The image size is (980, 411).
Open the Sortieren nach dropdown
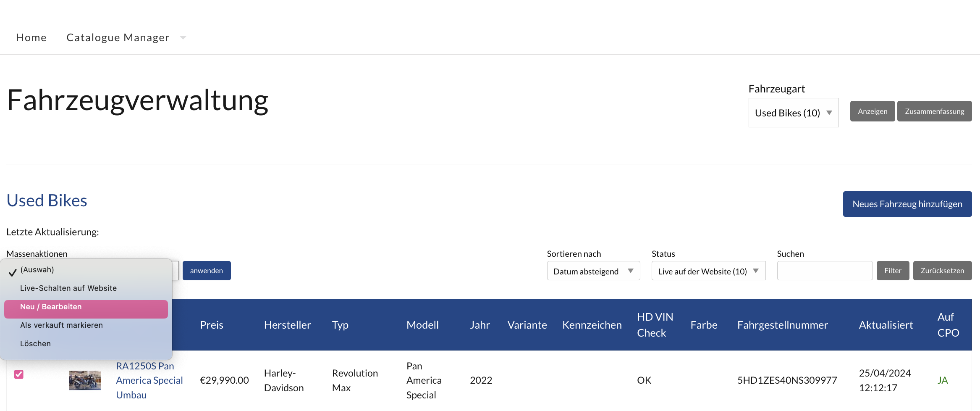[x=593, y=271]
